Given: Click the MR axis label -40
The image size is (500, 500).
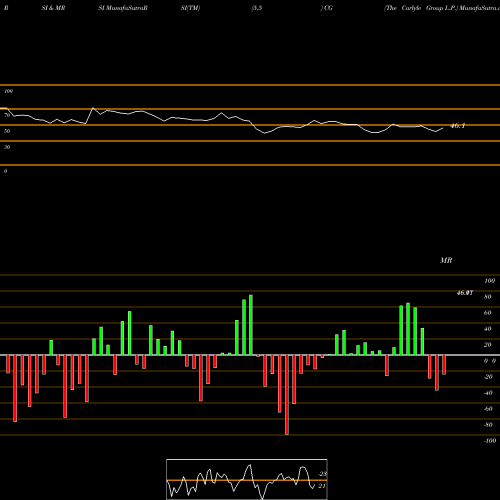Looking at the screenshot, I should 488,393.
